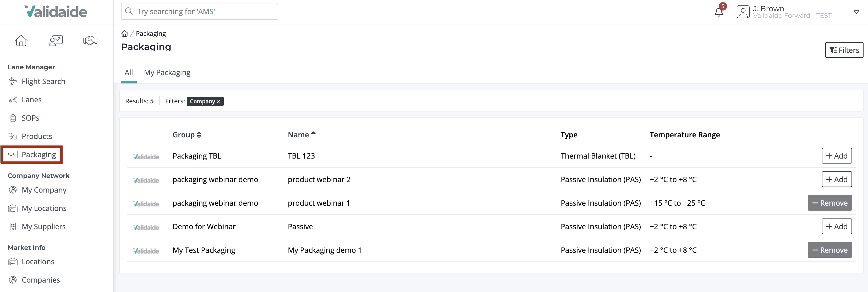Clear the Company filter chip
Screen dimensions: 868x292
(218, 101)
